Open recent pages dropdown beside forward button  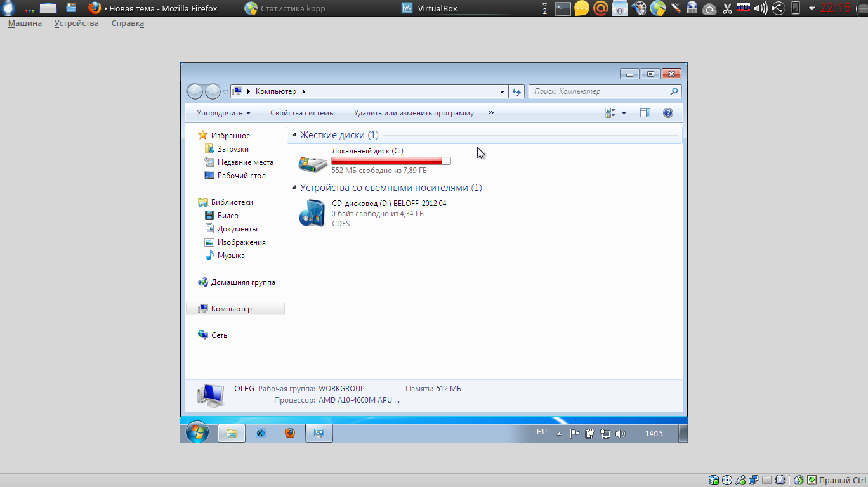tap(225, 92)
